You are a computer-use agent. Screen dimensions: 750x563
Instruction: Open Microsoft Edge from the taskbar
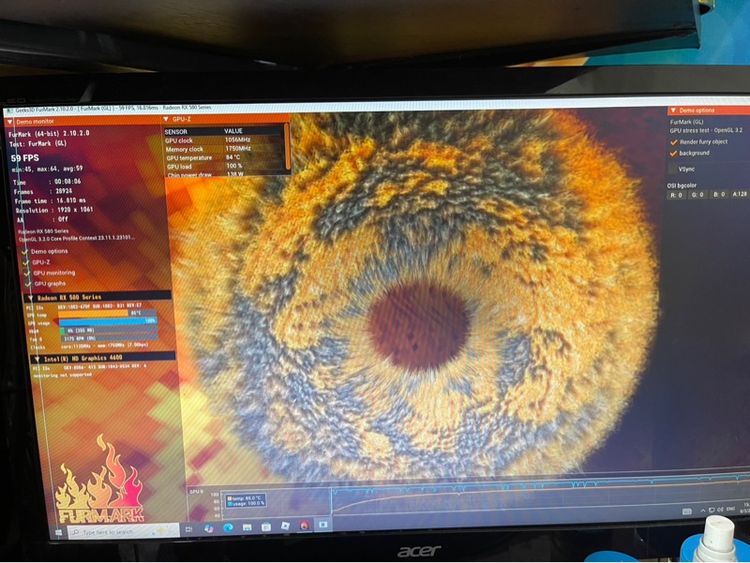(x=228, y=527)
